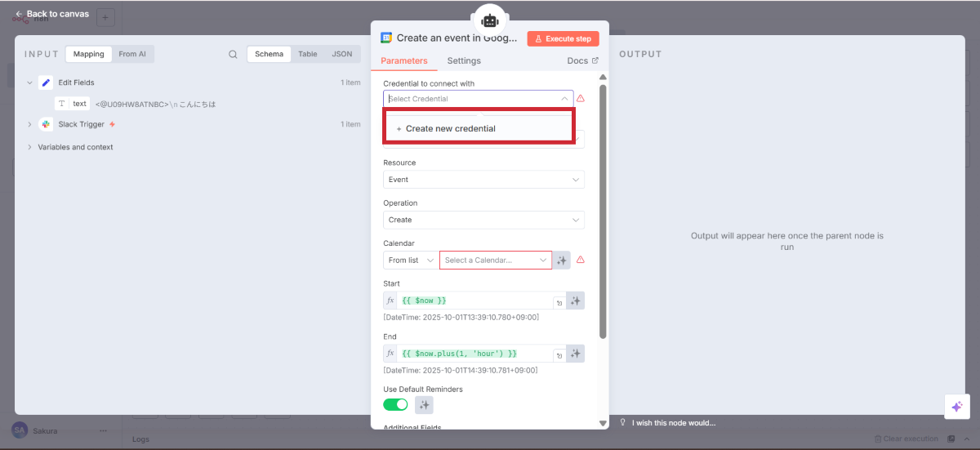Screen dimensions: 980x450
Task: Click the Edit Fields label
Action: coord(76,82)
